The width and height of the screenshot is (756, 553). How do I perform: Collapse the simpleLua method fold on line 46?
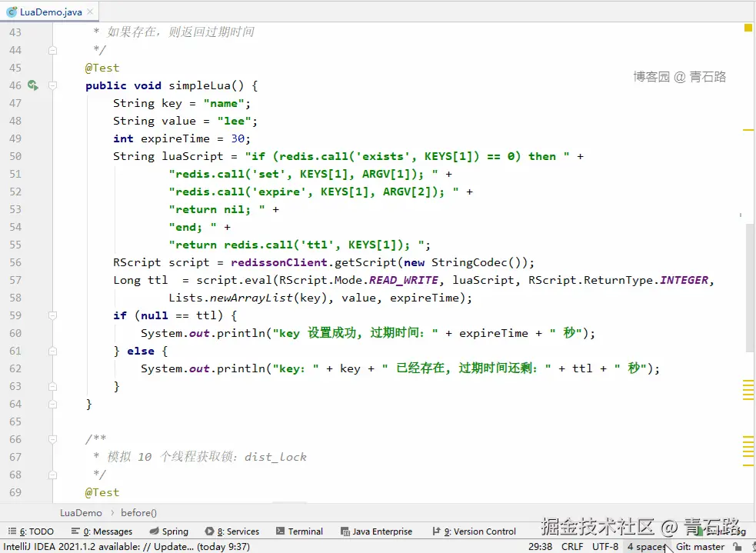[x=52, y=85]
